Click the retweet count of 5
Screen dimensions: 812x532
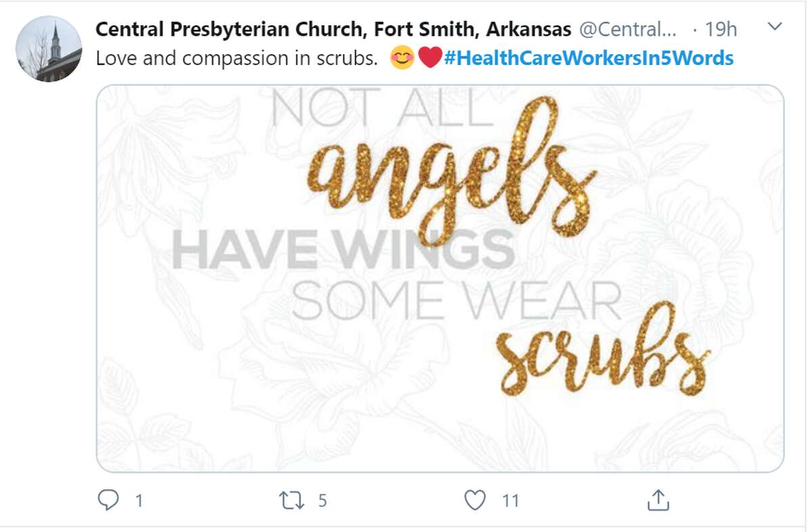322,501
